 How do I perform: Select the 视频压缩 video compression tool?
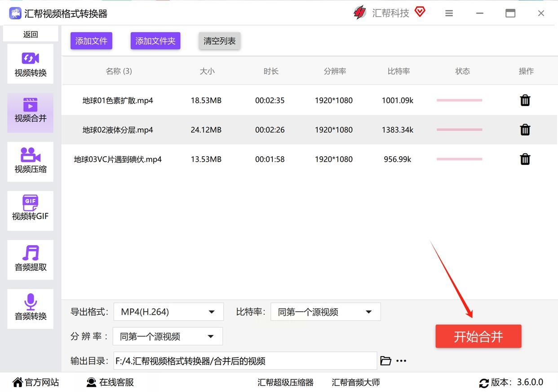(x=30, y=162)
